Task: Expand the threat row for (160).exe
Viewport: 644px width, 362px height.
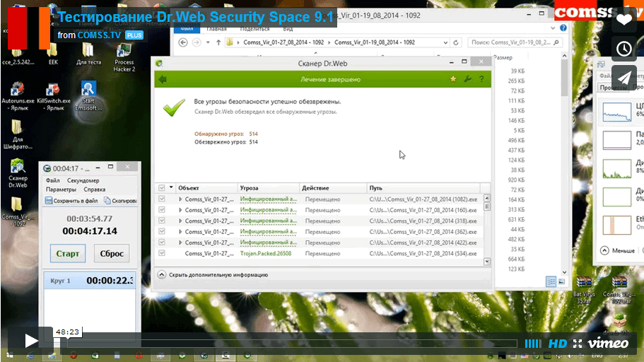Action: (180, 210)
